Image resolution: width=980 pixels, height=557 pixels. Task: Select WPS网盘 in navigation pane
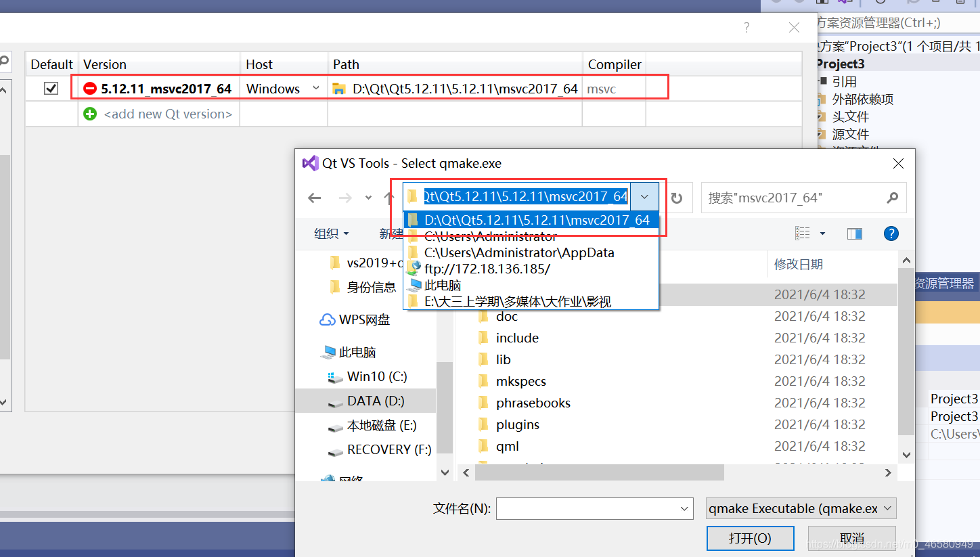[x=355, y=319]
